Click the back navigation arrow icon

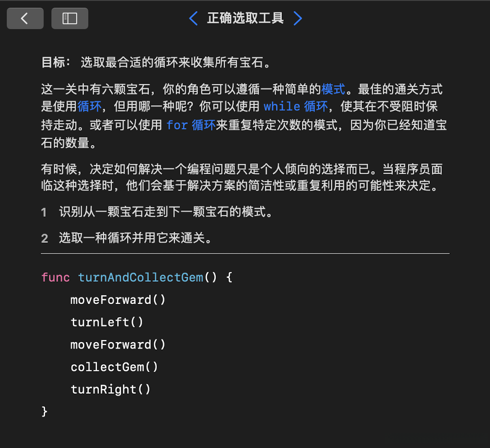pyautogui.click(x=25, y=18)
